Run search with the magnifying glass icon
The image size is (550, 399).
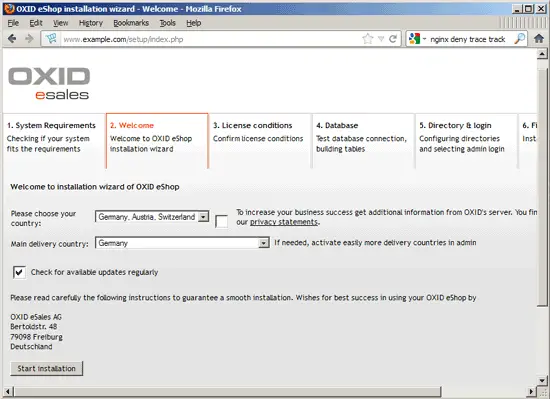519,39
